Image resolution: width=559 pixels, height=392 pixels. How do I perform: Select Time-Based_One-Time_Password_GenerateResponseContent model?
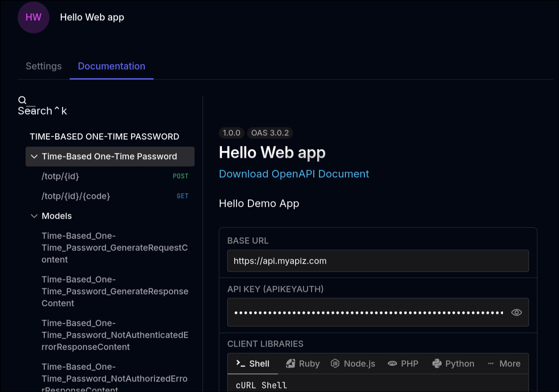(115, 291)
